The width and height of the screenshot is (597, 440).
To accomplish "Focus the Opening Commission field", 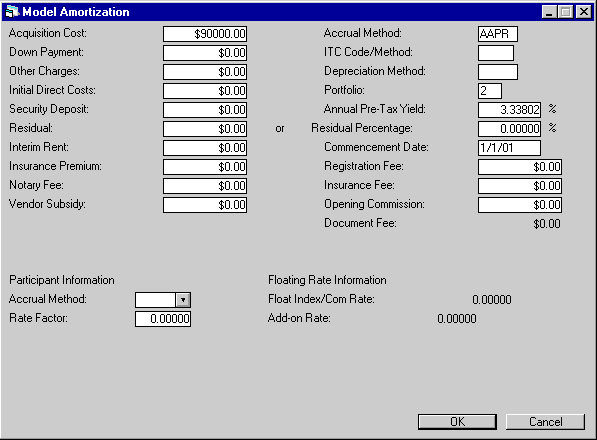I will point(520,205).
